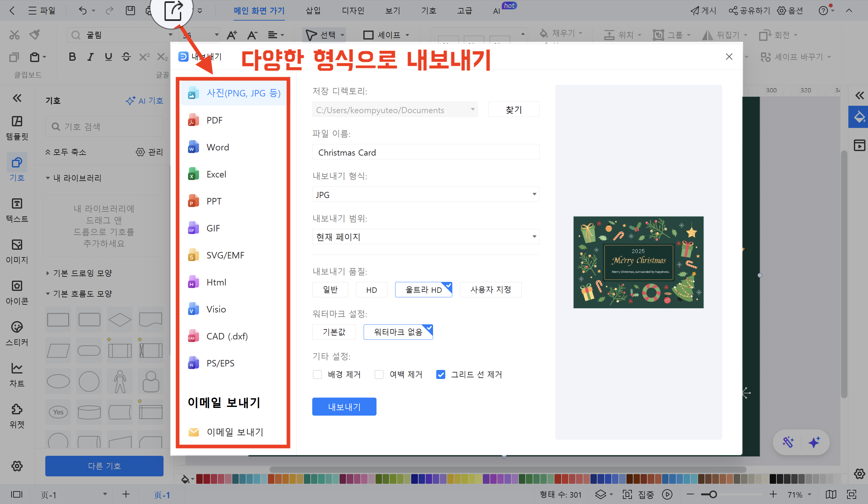Viewport: 868px width, 504px height.
Task: Open the 스티커 sticker panel
Action: pyautogui.click(x=17, y=333)
